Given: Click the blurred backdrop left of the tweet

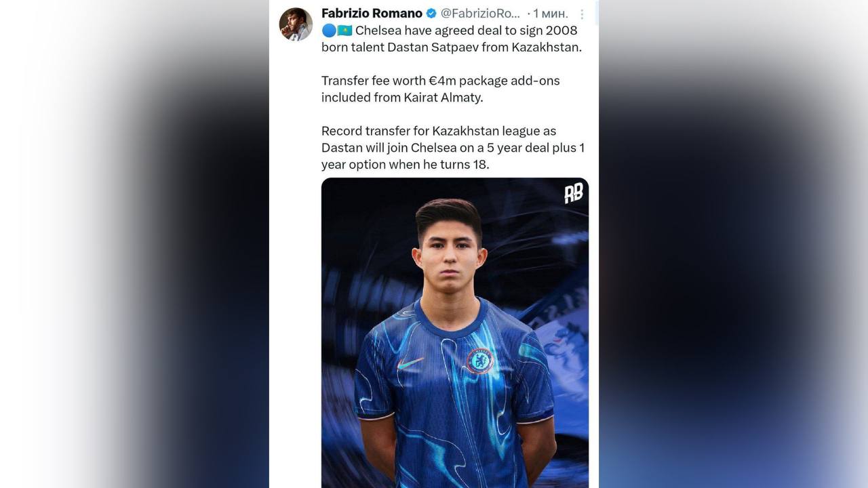Looking at the screenshot, I should (134, 244).
